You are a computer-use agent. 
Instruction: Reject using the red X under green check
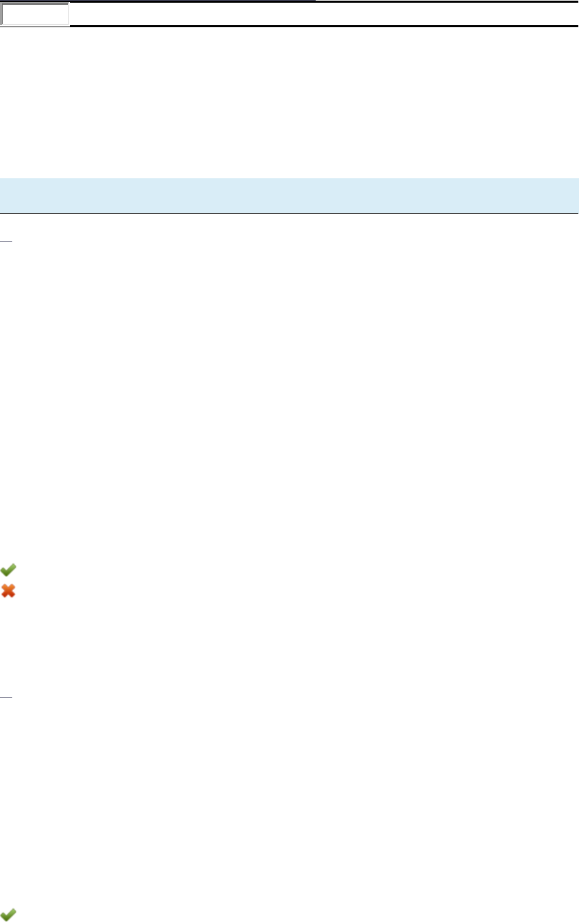[8, 591]
